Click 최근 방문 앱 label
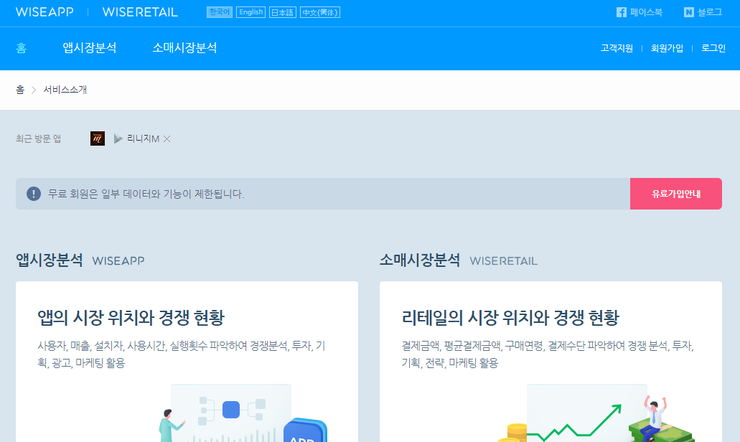Viewport: 740px width, 442px height. coord(38,139)
